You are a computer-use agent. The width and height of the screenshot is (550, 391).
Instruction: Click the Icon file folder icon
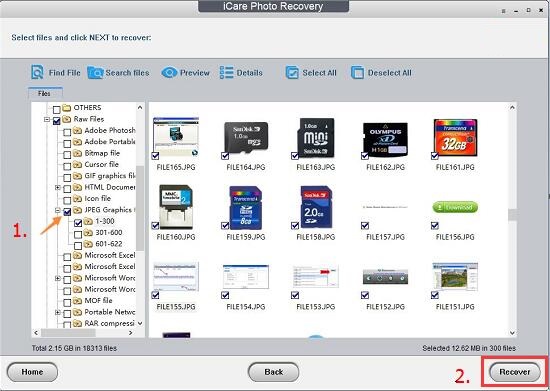point(77,198)
